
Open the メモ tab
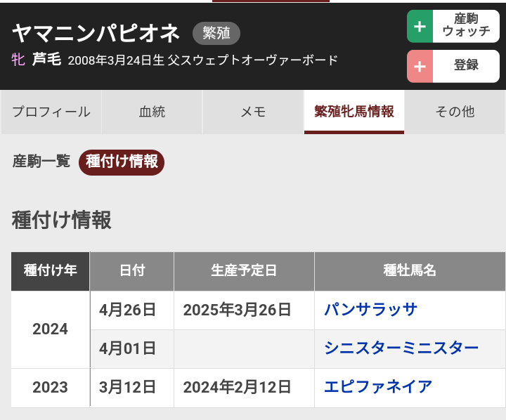point(253,112)
